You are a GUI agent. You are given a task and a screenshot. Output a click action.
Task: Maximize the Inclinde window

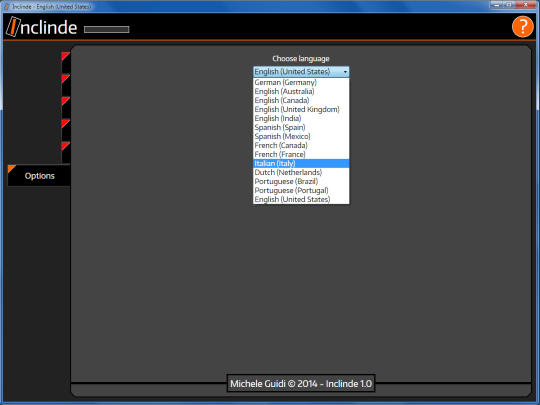click(509, 4)
